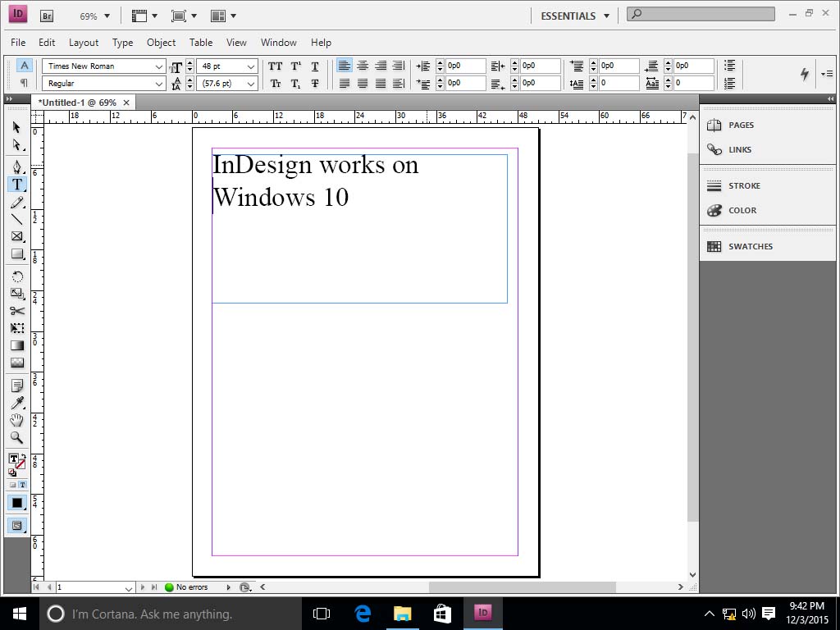Screen dimensions: 840x630
Task: Open the Type menu
Action: click(x=122, y=43)
